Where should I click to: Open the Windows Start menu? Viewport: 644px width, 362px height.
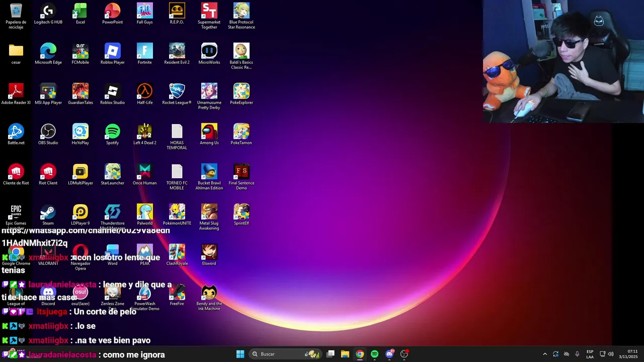240,354
